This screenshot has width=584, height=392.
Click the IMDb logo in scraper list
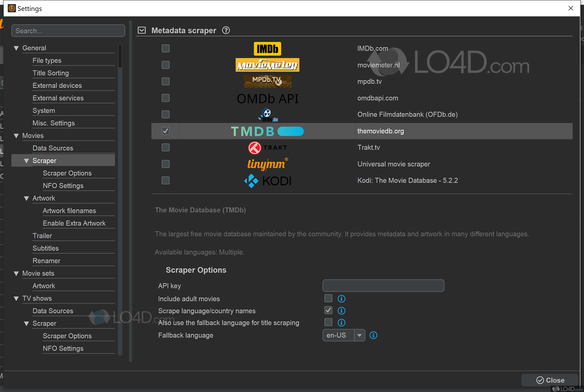(x=267, y=49)
